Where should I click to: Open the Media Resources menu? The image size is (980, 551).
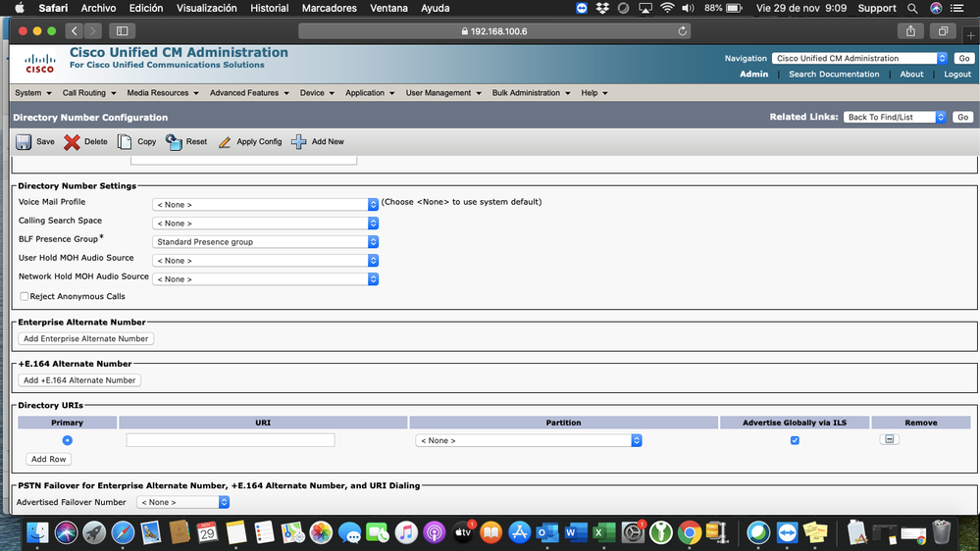click(x=163, y=92)
